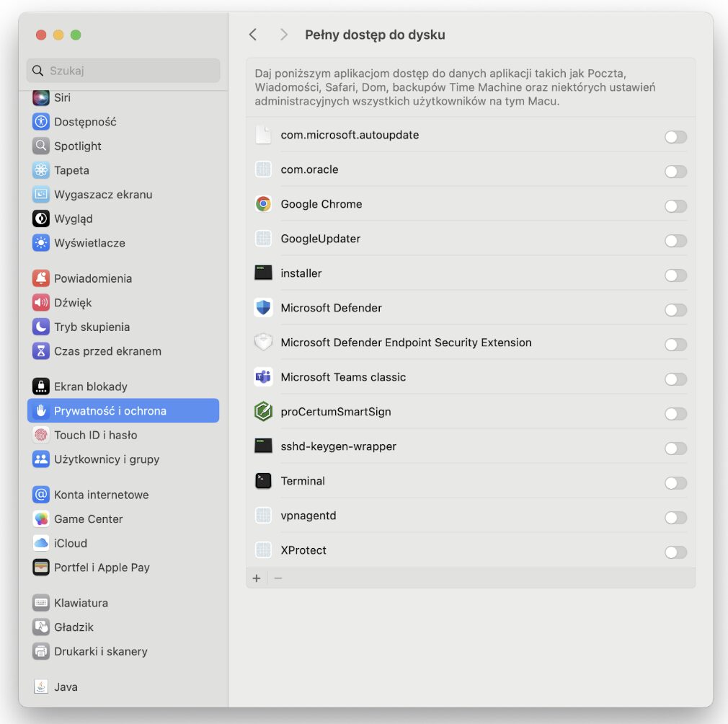728x724 pixels.
Task: Select Portfel i Apple Pay icon
Action: 41,567
